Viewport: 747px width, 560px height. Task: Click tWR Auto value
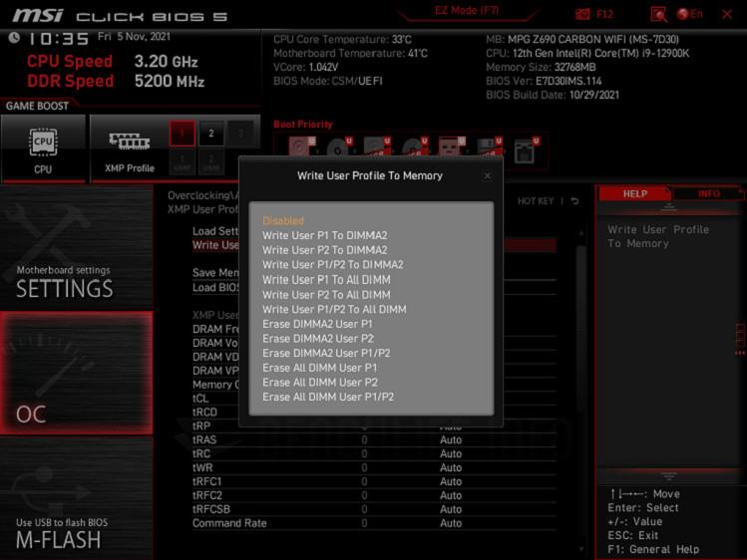[x=451, y=467]
